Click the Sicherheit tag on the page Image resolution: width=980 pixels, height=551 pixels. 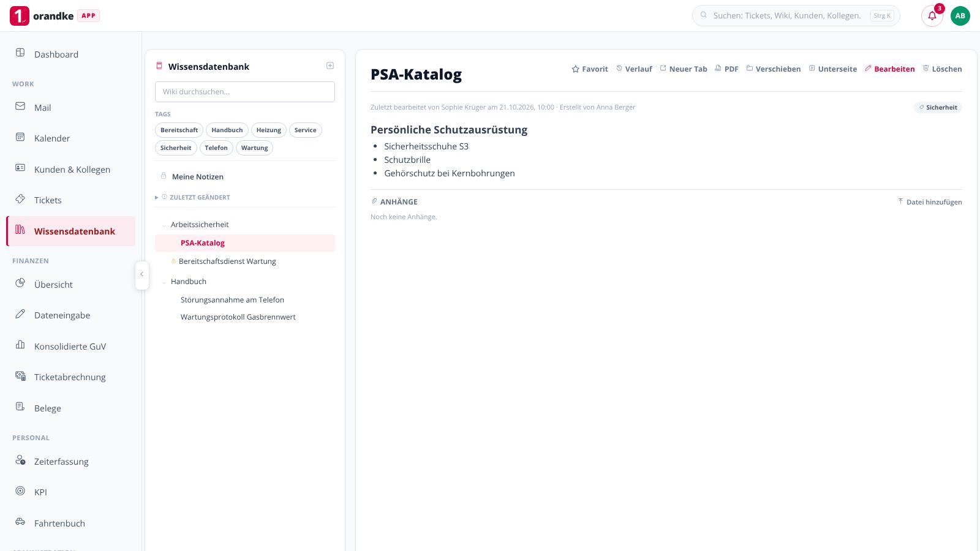938,107
